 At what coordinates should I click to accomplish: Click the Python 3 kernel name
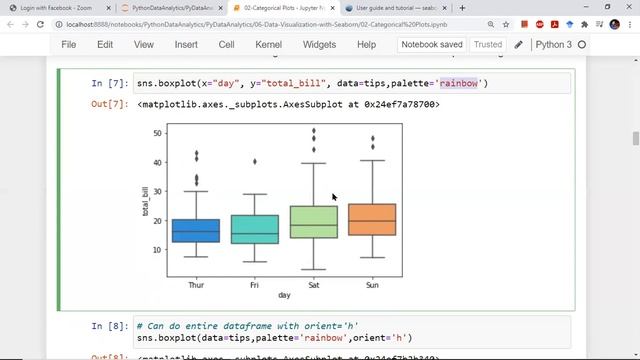click(553, 44)
